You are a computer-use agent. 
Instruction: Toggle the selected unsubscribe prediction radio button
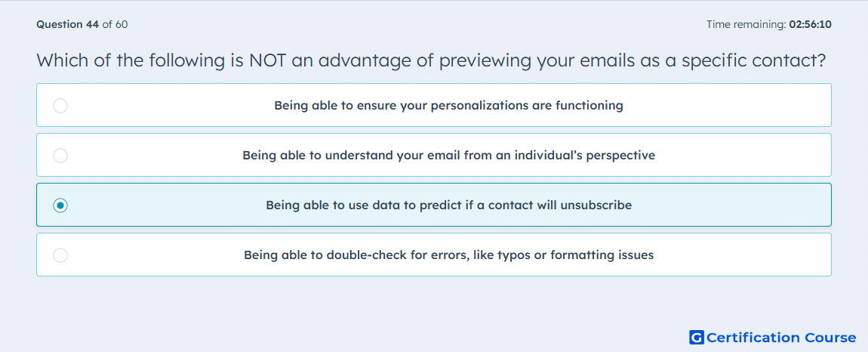tap(60, 205)
